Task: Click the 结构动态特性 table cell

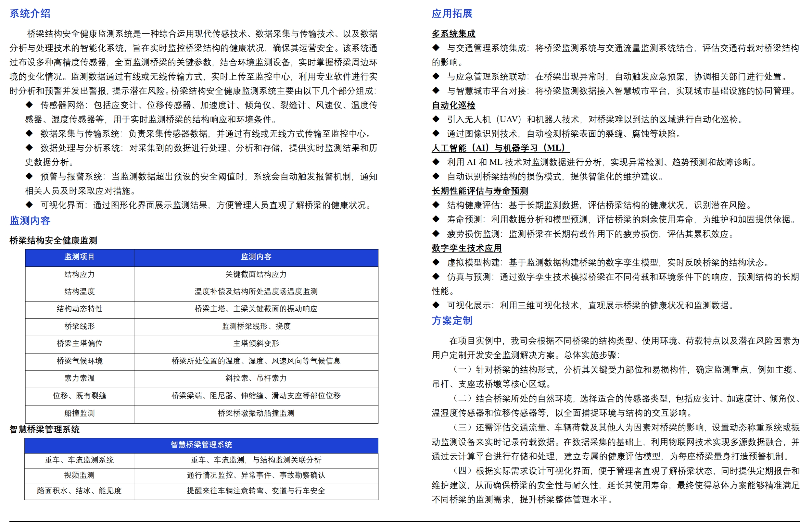Action: (x=80, y=309)
